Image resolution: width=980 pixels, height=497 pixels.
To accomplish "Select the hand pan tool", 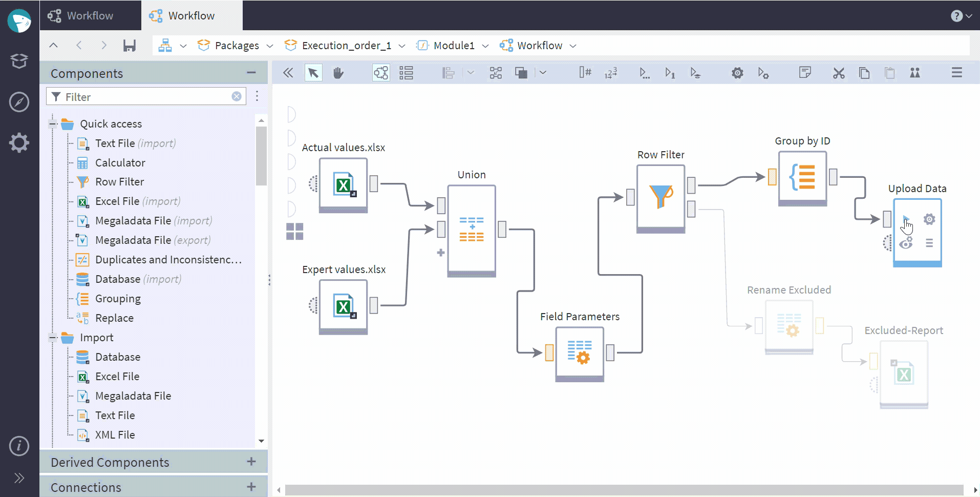I will (x=338, y=73).
